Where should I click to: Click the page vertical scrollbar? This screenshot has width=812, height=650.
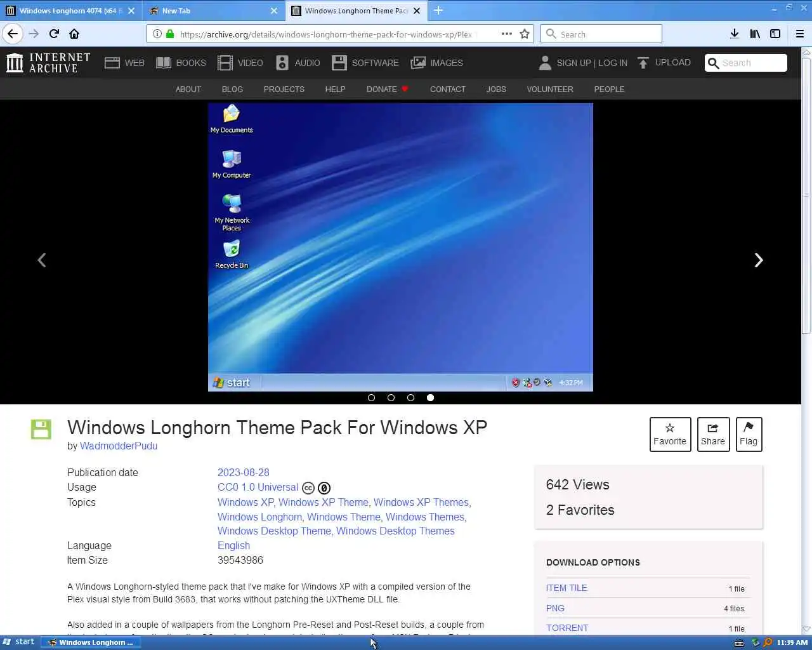tap(806, 195)
